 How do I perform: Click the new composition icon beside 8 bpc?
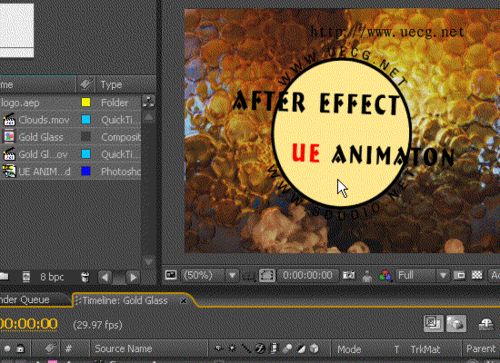(x=26, y=277)
